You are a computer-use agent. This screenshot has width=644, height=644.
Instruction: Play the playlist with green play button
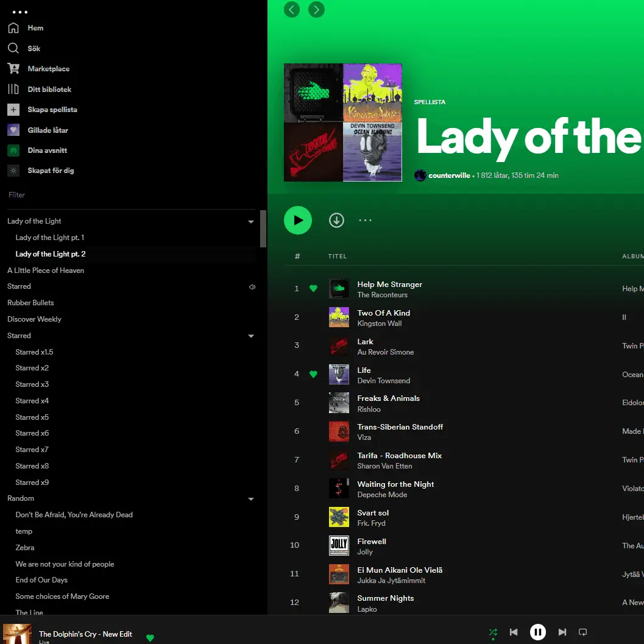(x=298, y=220)
